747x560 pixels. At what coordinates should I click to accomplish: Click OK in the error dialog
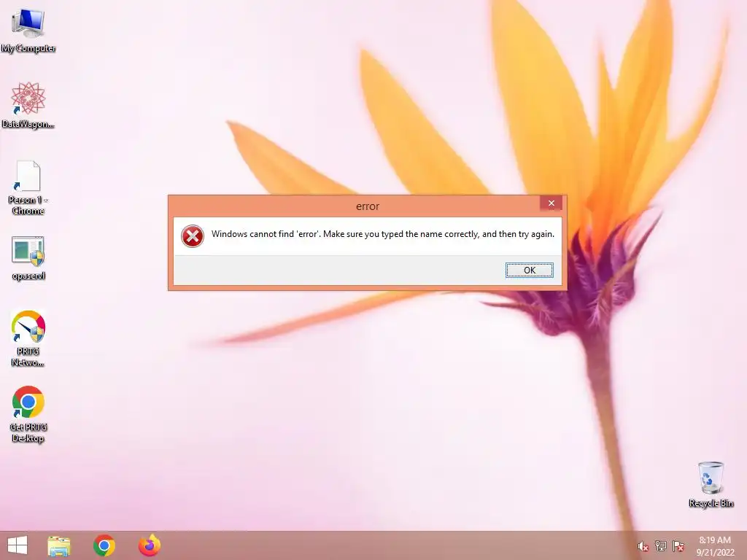click(x=530, y=270)
